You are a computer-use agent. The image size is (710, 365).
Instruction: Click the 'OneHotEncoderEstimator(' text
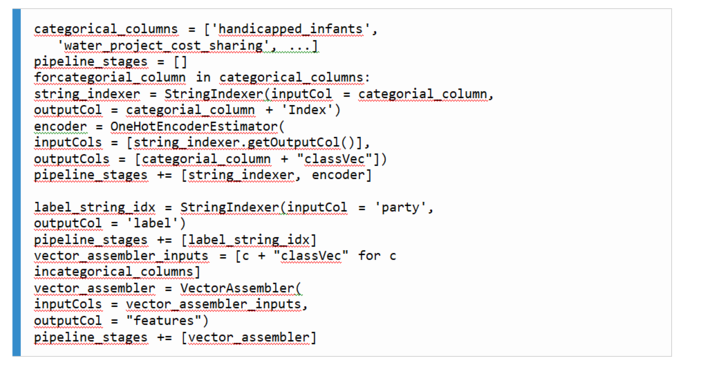[197, 126]
